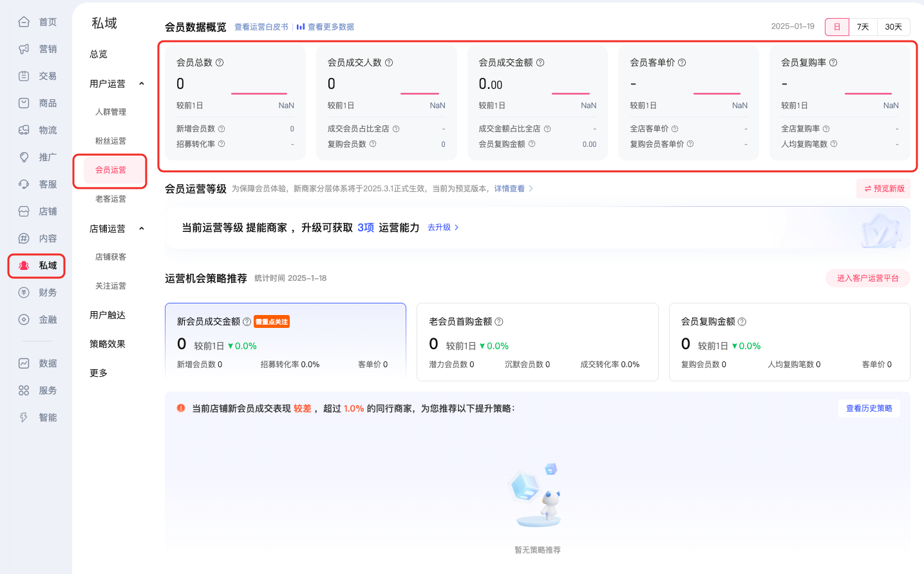Image resolution: width=924 pixels, height=574 pixels.
Task: Click help icon next to 会员成交人数
Action: [x=389, y=62]
